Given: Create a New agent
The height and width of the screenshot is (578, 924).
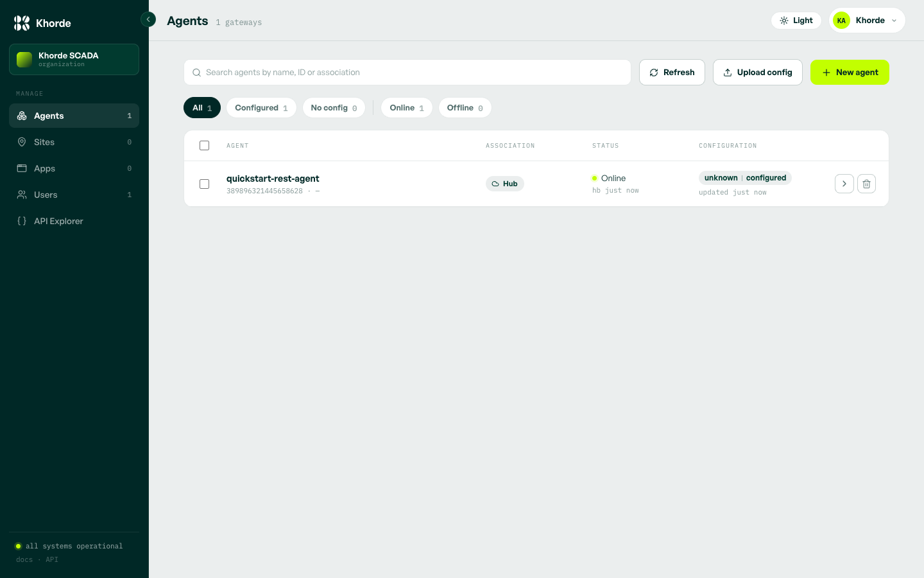Looking at the screenshot, I should [850, 73].
